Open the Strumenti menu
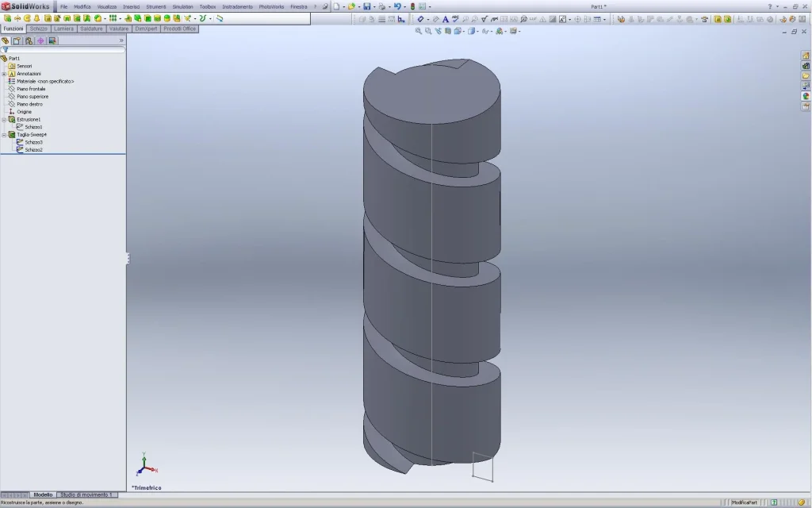Viewport: 812px width, 508px height. (x=156, y=6)
